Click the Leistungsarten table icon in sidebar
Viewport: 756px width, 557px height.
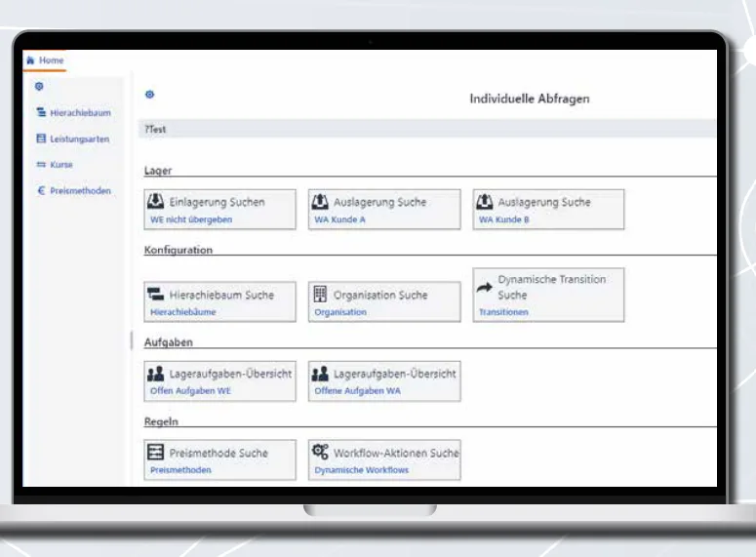click(x=41, y=139)
